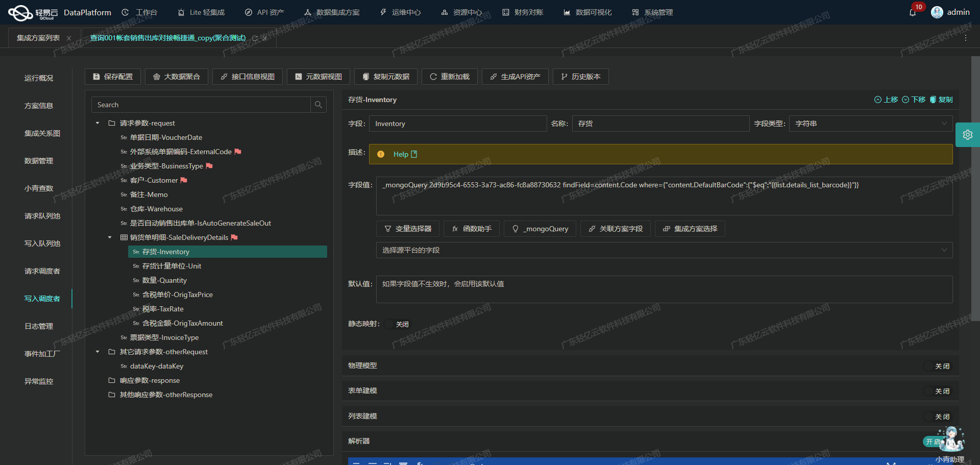Open the notification bell with 10 alerts
980x465 pixels.
tap(914, 12)
